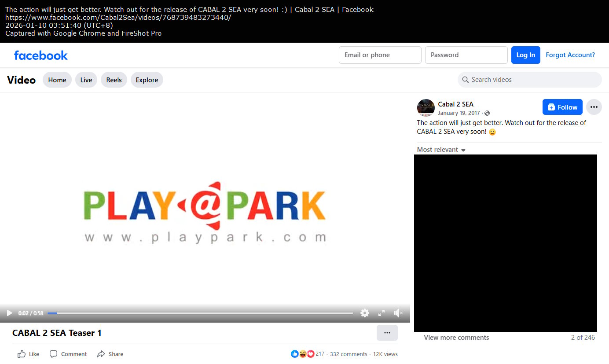Viewport: 609px width, 364px height.
Task: Open the Forgot Account link
Action: 570,55
